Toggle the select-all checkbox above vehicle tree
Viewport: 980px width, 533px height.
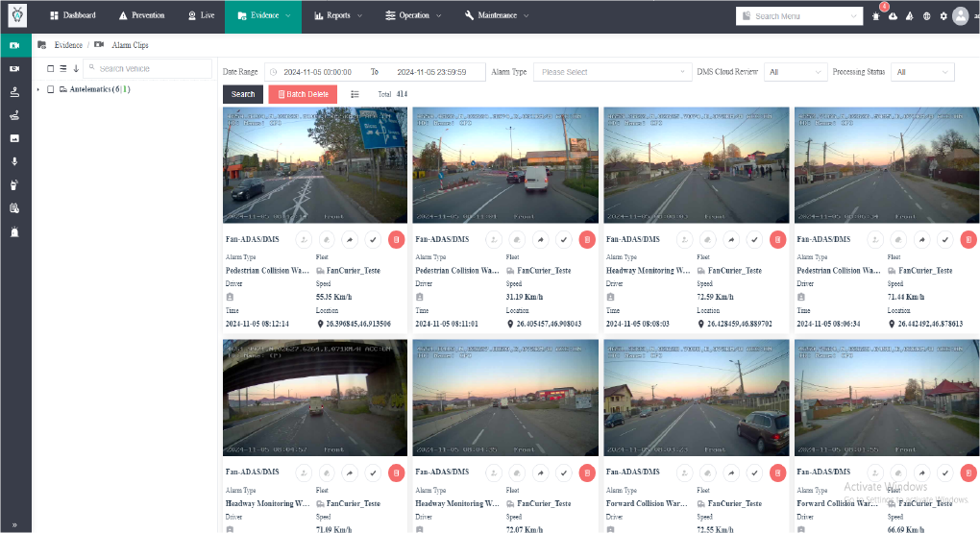(x=51, y=68)
